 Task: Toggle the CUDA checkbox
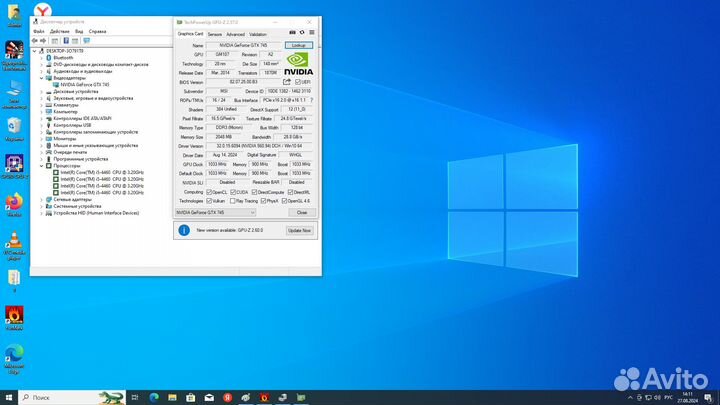[x=233, y=192]
